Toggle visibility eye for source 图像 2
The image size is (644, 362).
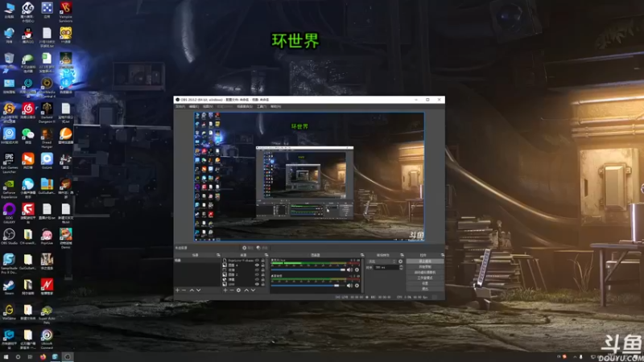(257, 274)
